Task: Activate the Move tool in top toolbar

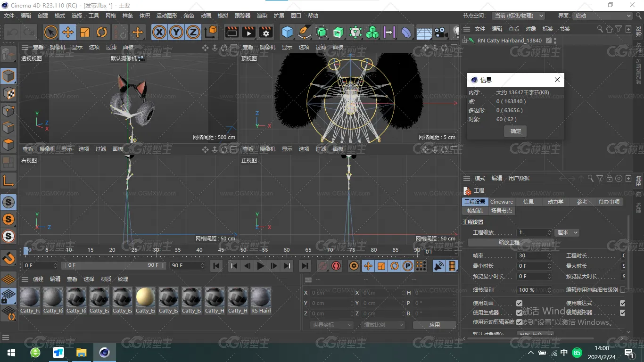Action: tap(67, 32)
